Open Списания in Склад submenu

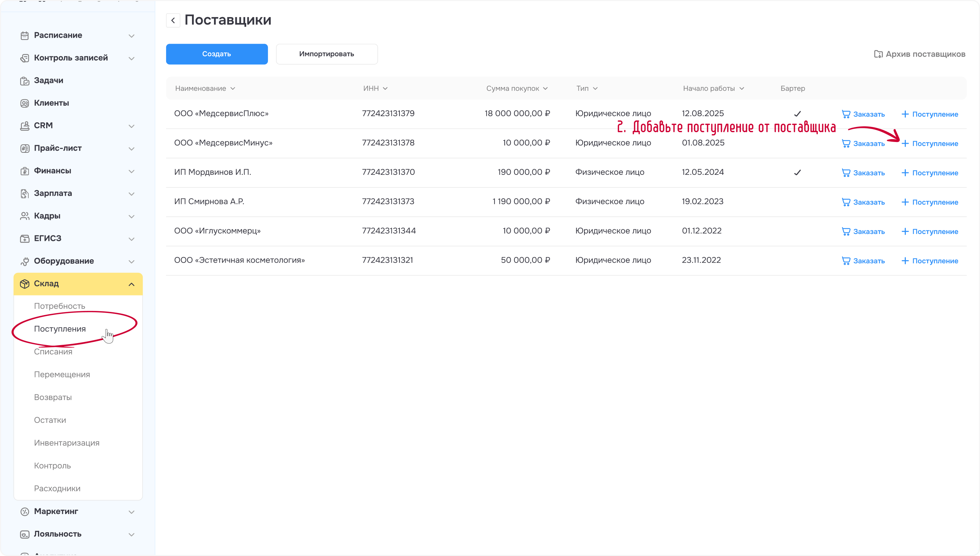coord(53,351)
